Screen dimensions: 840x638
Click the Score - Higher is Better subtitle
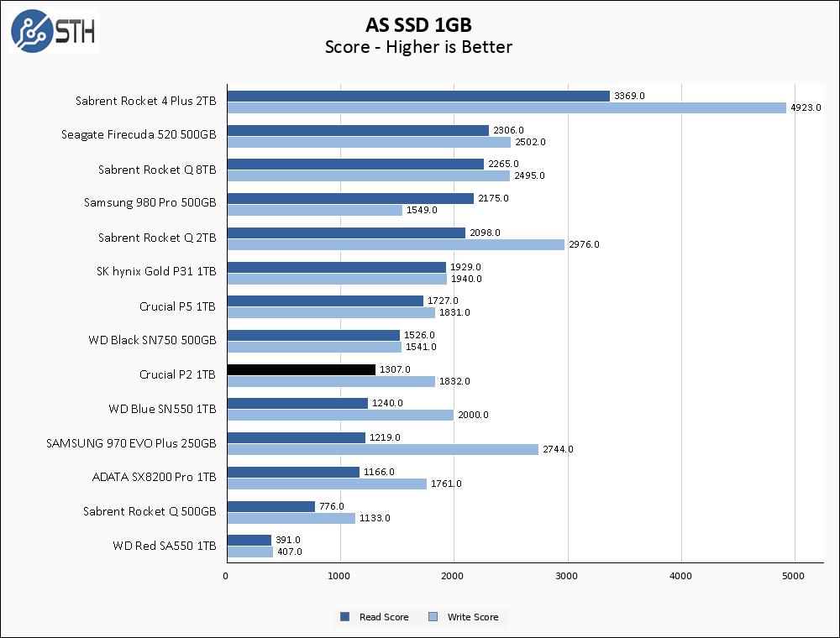418,47
